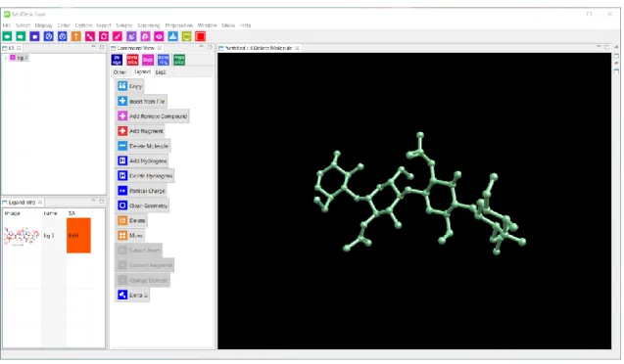Select the Command View panel tab
Viewport: 624px width, 364px height.
135,48
